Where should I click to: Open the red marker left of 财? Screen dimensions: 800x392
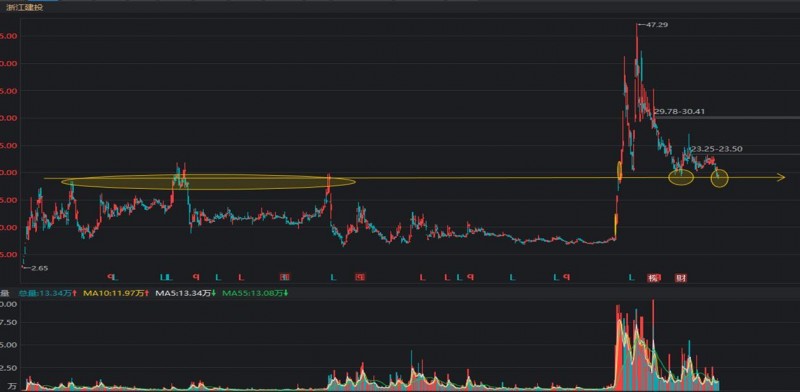653,278
